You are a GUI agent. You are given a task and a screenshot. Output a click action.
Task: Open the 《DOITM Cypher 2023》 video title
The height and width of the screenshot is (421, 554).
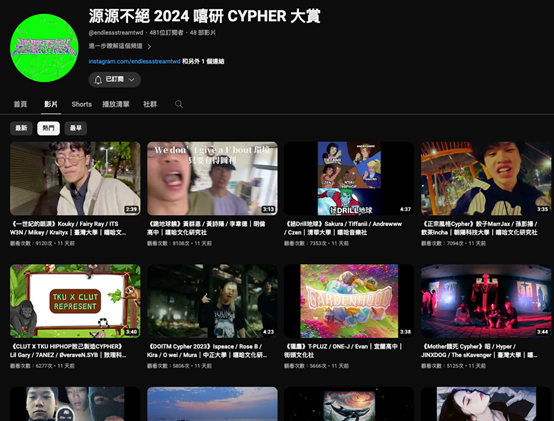[207, 351]
